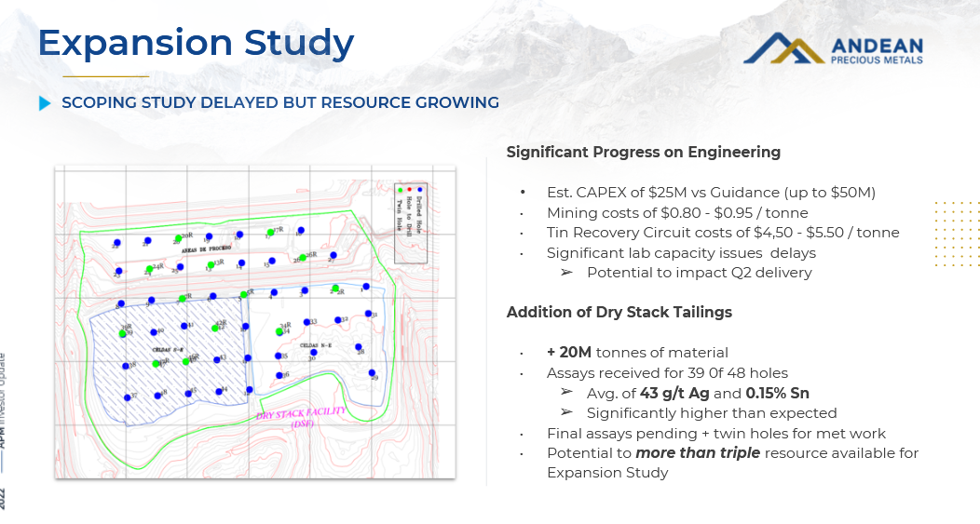Click blue drilled hole marker 1
Screen dimensions: 980x524
point(366,286)
